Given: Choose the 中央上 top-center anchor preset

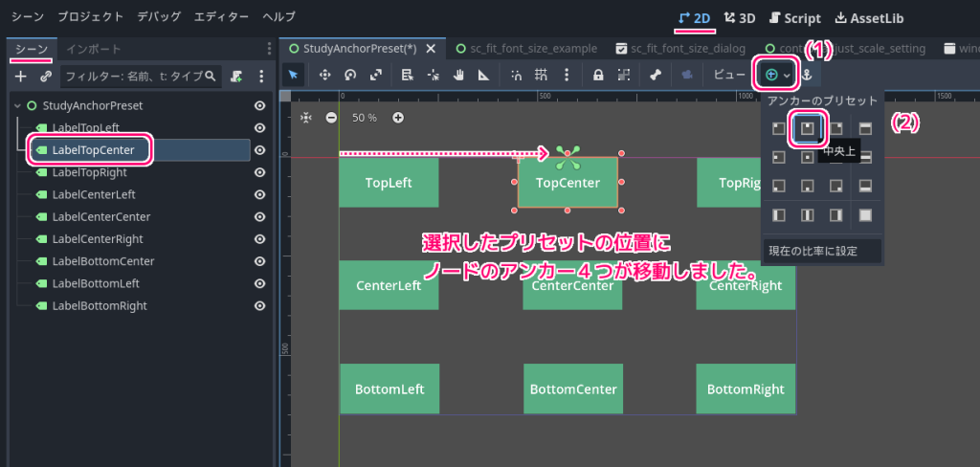Looking at the screenshot, I should 808,128.
